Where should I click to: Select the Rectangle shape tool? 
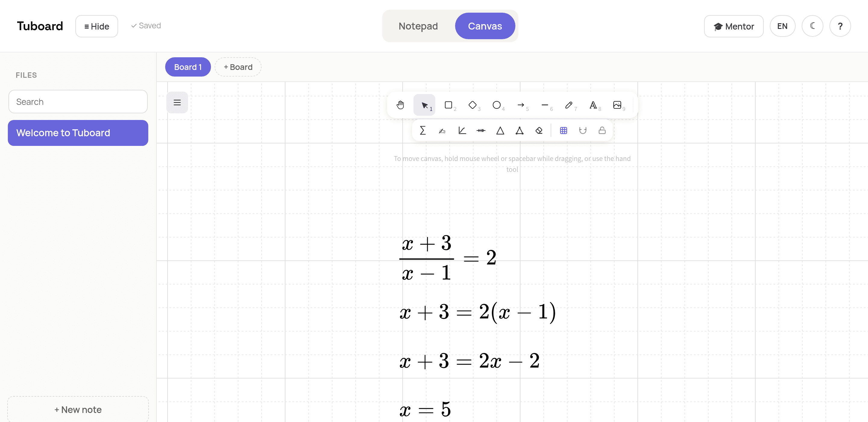[448, 105]
